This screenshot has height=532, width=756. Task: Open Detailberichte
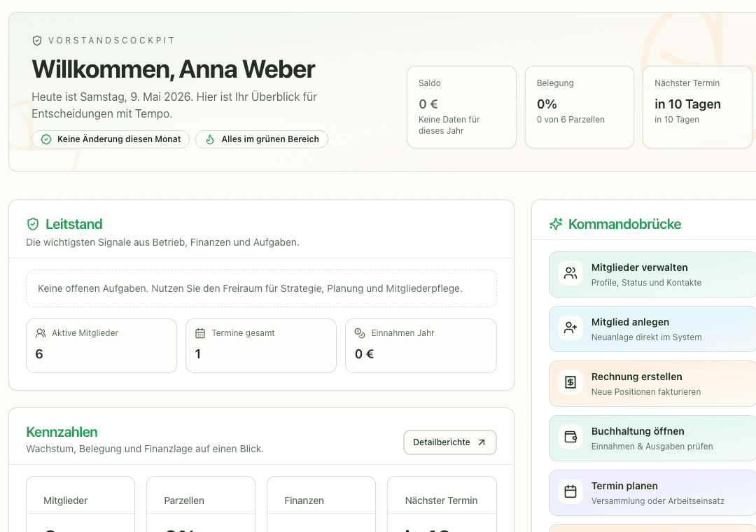450,442
